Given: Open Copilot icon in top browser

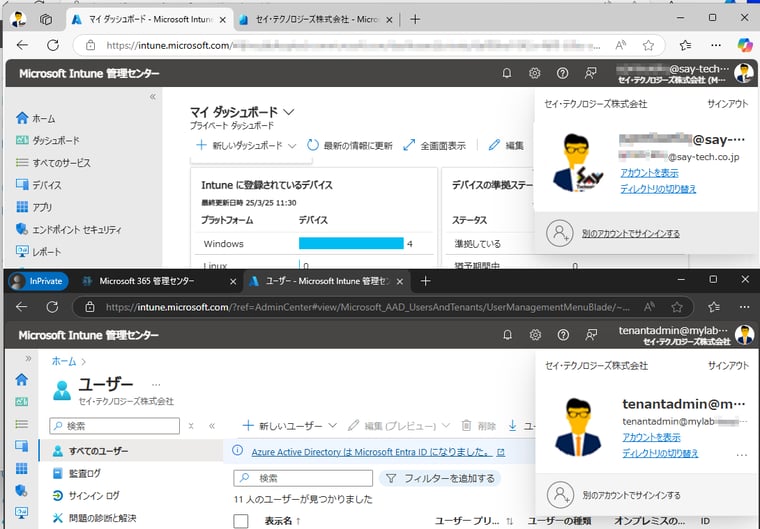Looking at the screenshot, I should pyautogui.click(x=745, y=45).
